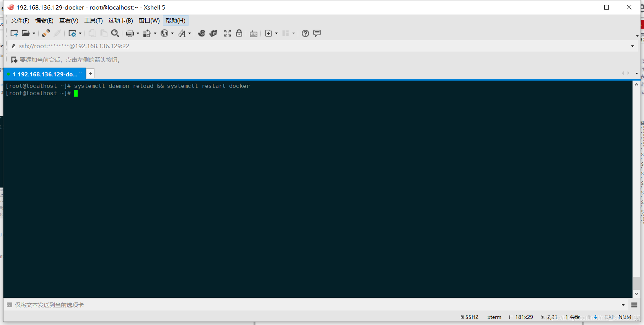Click the greyed Disconnect plug icon
644x325 pixels.
point(57,33)
